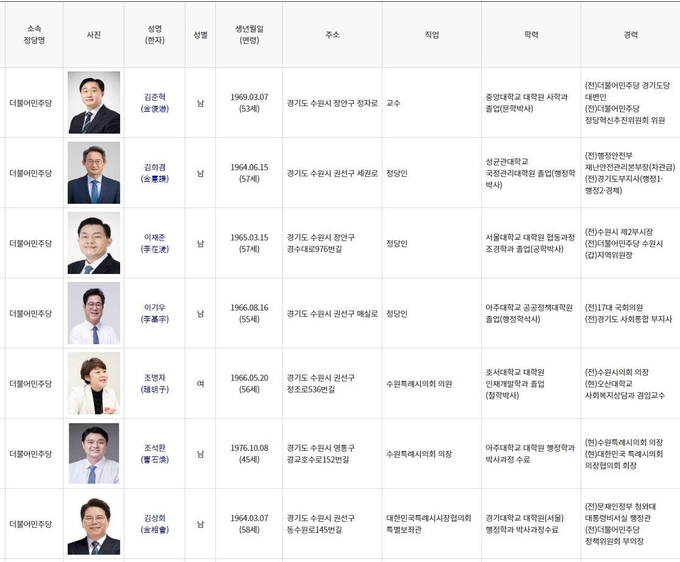Click the 생년월일 (연령) column header

click(249, 35)
